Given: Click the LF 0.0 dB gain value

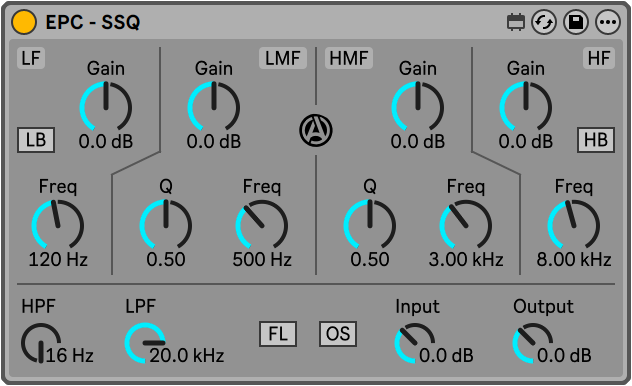Looking at the screenshot, I should (x=106, y=141).
